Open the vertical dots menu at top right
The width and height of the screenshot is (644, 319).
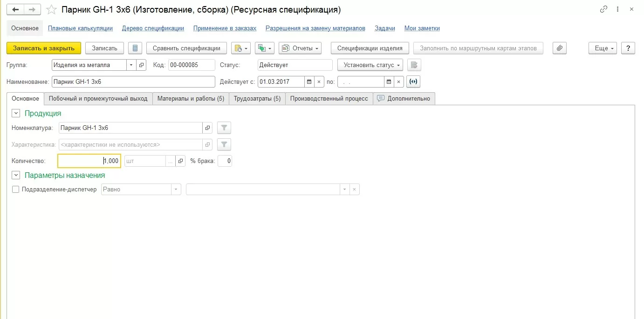pyautogui.click(x=618, y=9)
